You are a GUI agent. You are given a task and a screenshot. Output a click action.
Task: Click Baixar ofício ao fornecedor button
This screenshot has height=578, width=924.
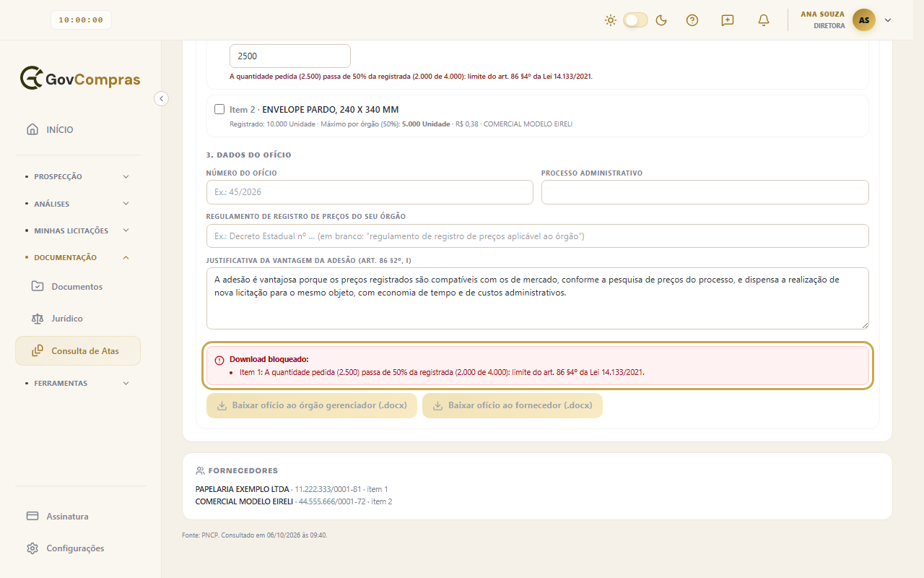[513, 406]
